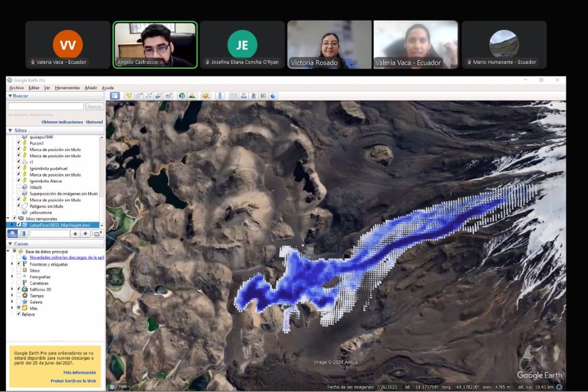Add a placemark with the yellow pushpin

[128, 96]
